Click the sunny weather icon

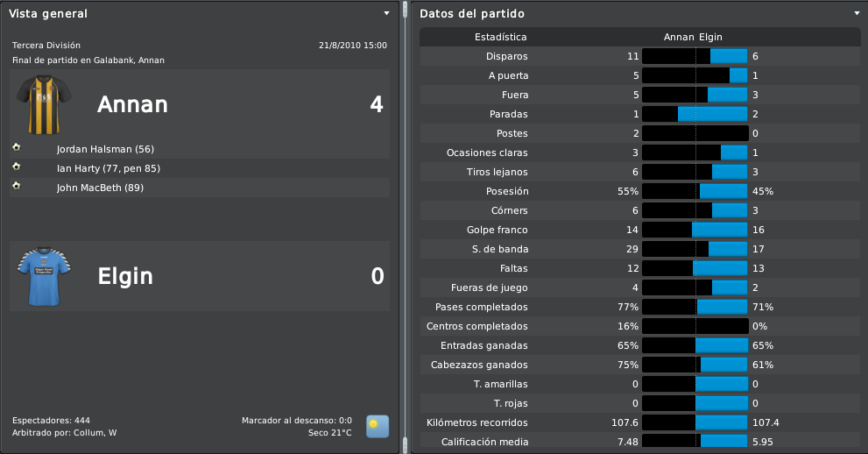point(378,427)
